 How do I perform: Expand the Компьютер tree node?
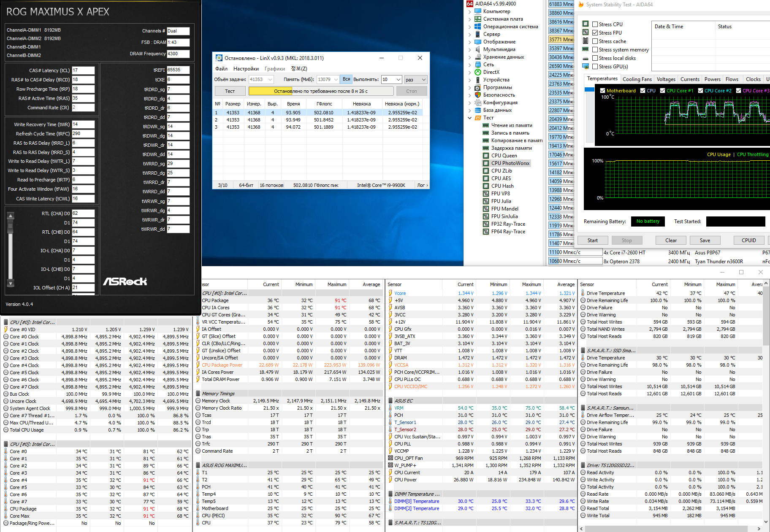pos(469,11)
